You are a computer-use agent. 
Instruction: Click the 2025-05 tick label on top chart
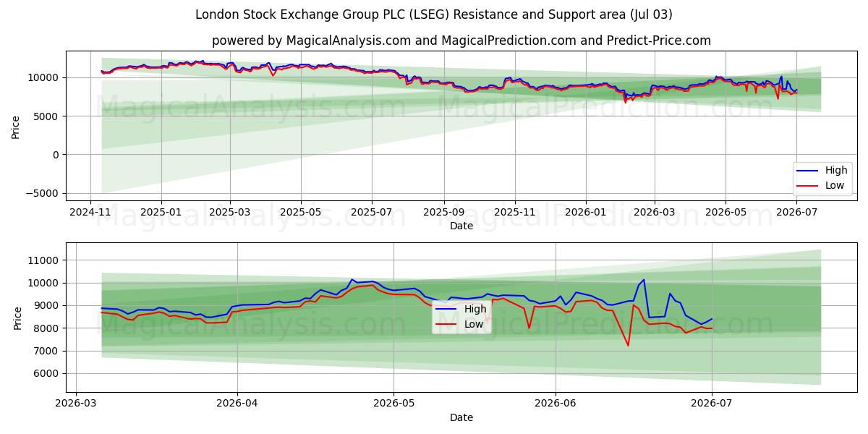[x=301, y=212]
